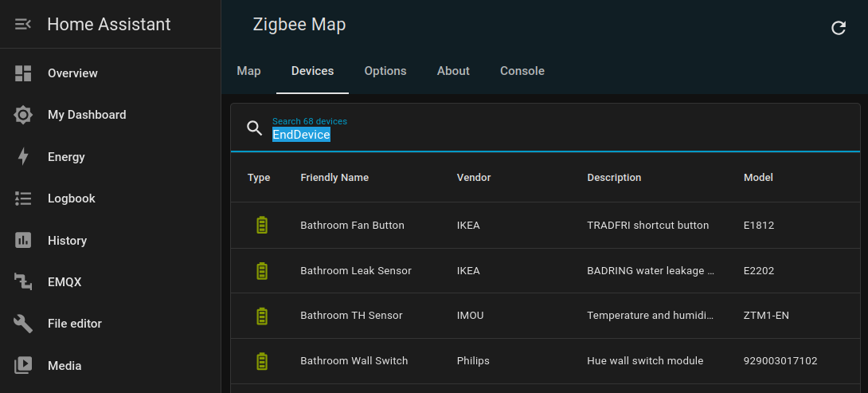Switch to the Map tab
The image size is (868, 393).
[x=248, y=71]
